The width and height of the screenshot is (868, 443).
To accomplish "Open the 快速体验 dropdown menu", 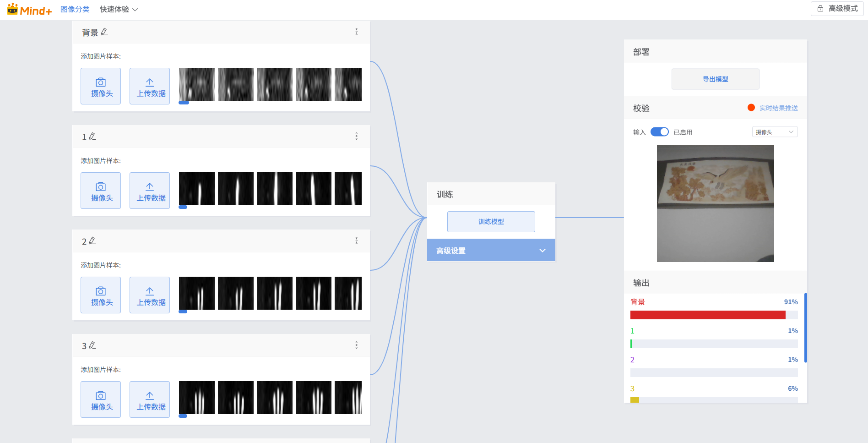I will (x=119, y=9).
